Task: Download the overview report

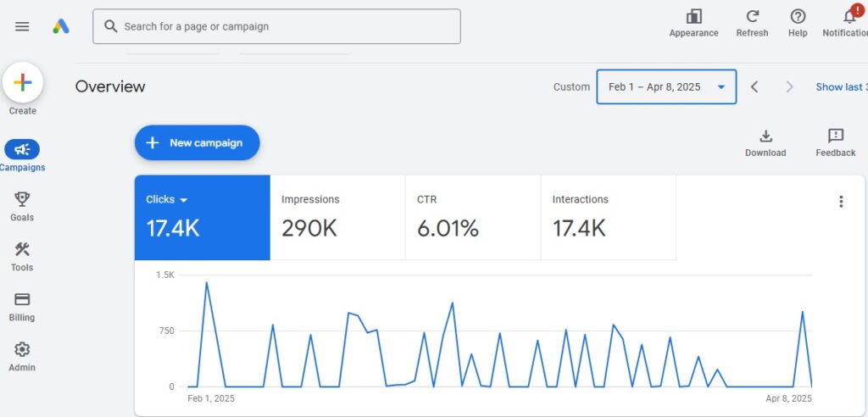Action: tap(765, 136)
